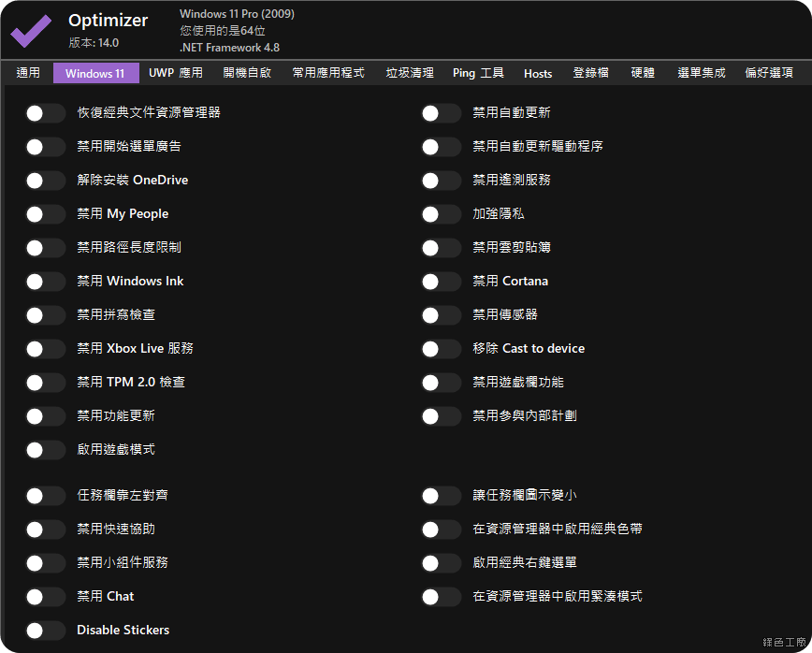Go to the 垃圾清理 tab
The height and width of the screenshot is (653, 812).
pos(410,73)
